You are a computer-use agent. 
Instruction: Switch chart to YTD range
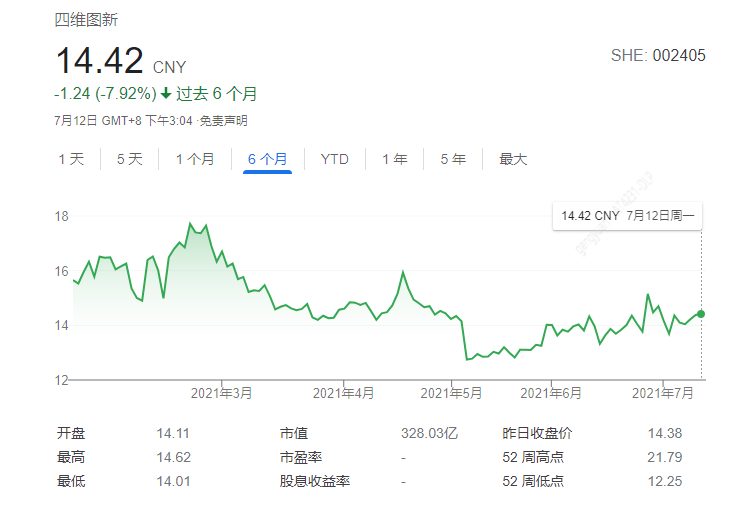(335, 159)
